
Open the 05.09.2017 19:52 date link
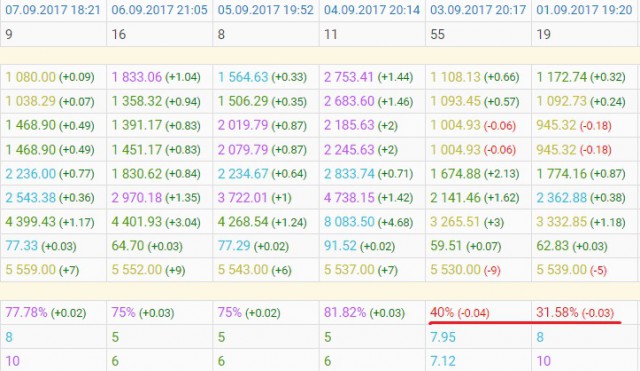coord(266,10)
